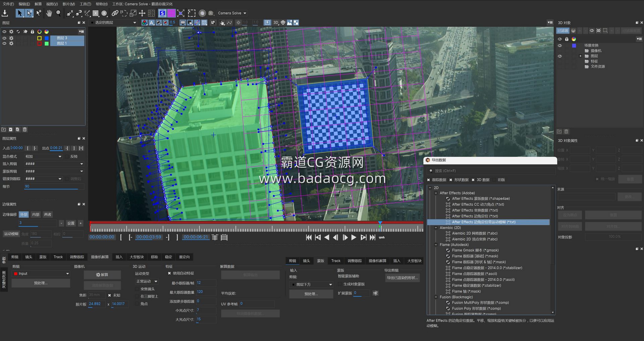Uncheck the 使用自动特征 checkbox

tap(169, 273)
